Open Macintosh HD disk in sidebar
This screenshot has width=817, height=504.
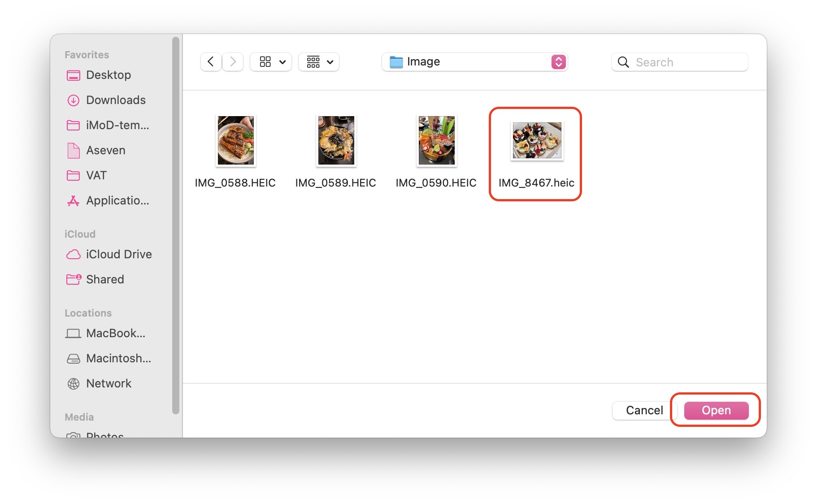point(118,358)
